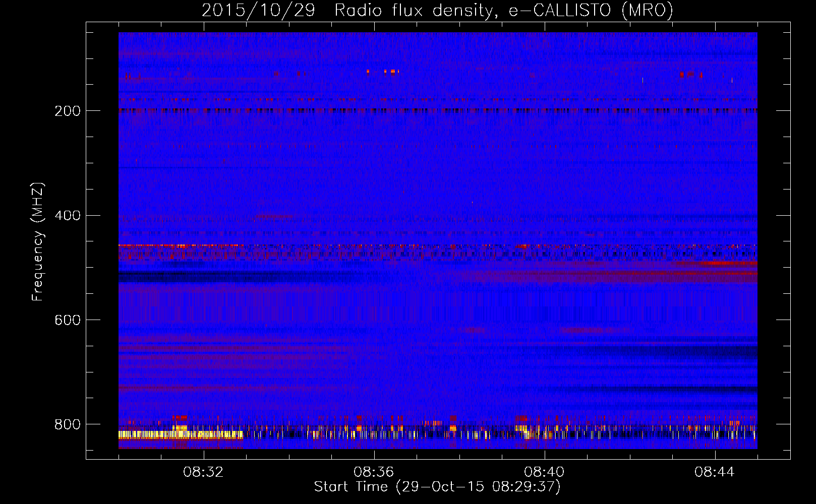This screenshot has height=504, width=816.
Task: Click the 'Frequency (MHZ)' axis label
Action: (x=38, y=242)
